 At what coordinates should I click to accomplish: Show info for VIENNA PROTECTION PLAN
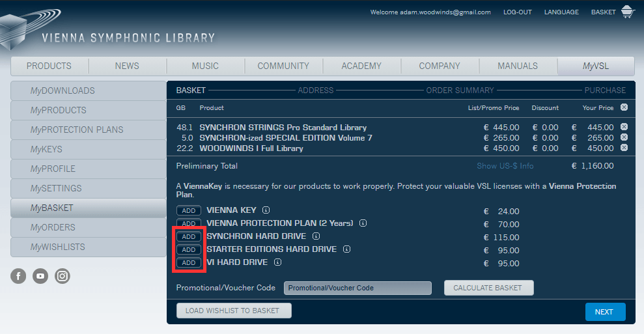pos(363,223)
